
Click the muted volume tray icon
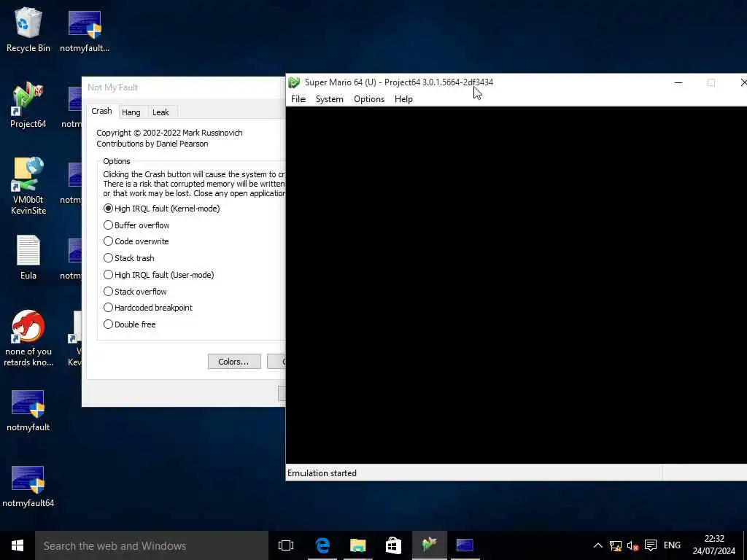point(632,545)
